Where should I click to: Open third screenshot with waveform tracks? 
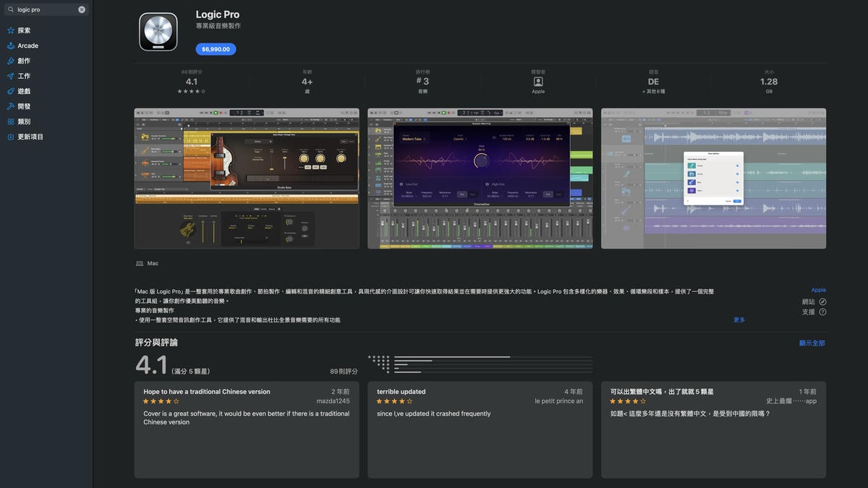point(713,179)
